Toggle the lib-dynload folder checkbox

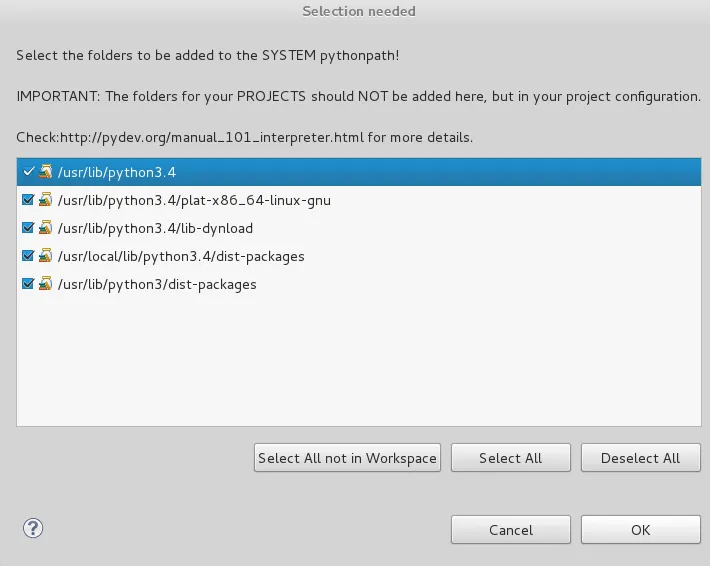click(x=28, y=228)
